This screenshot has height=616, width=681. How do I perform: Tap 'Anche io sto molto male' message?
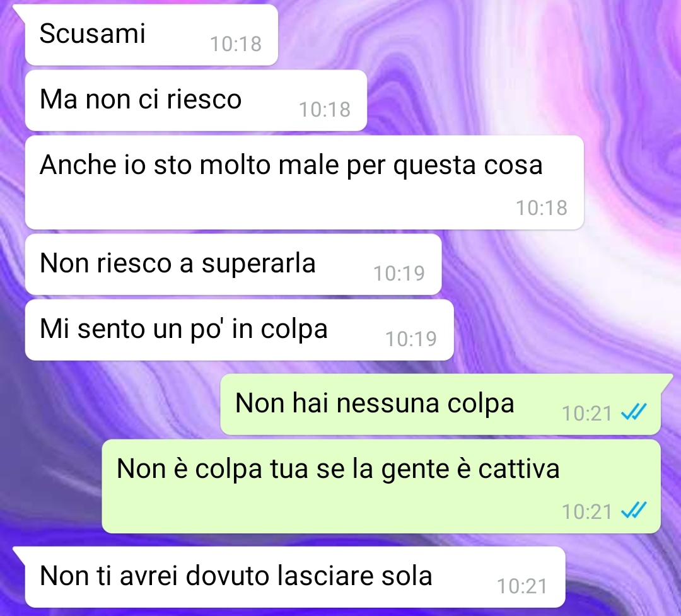pos(304,182)
